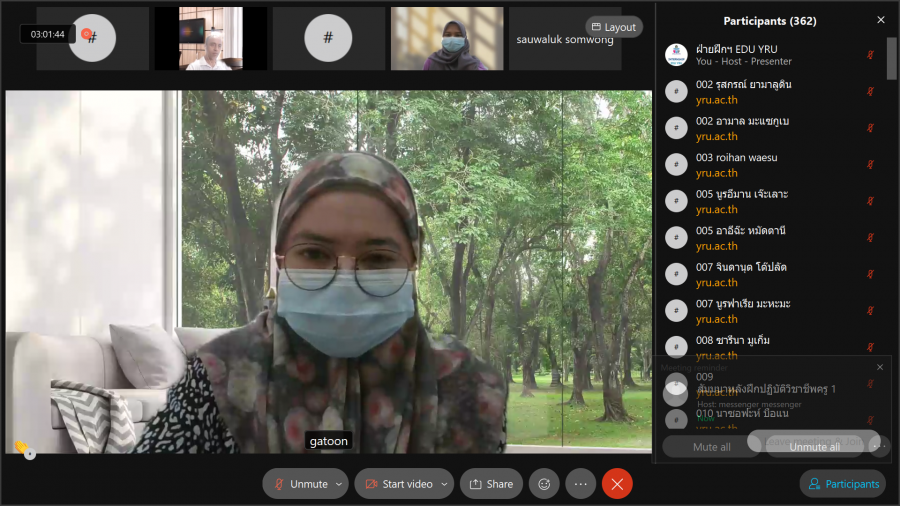Open the emoji reactions smiley icon
This screenshot has height=506, width=900.
coord(544,484)
